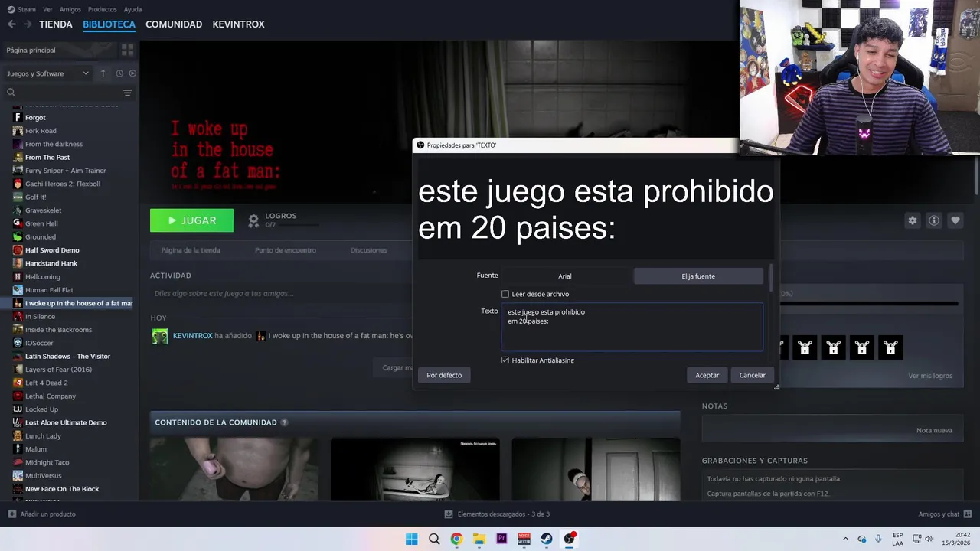Open Punto de encuentro link
This screenshot has width=980, height=551.
click(x=286, y=250)
